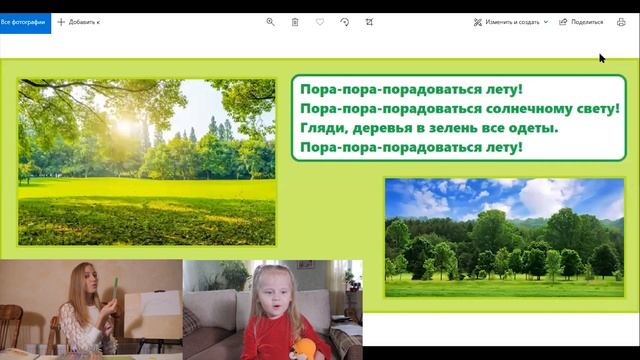
Task: Click the zoom magnifier icon
Action: click(x=270, y=22)
